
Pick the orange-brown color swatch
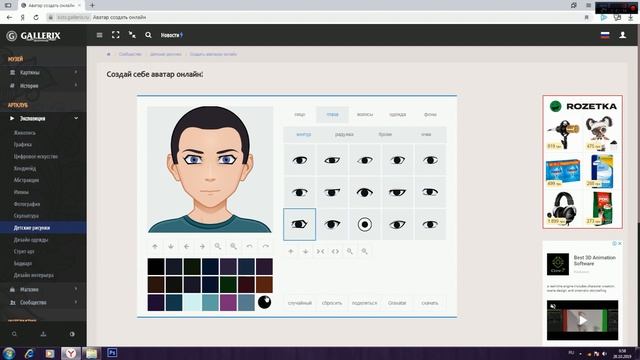click(264, 284)
